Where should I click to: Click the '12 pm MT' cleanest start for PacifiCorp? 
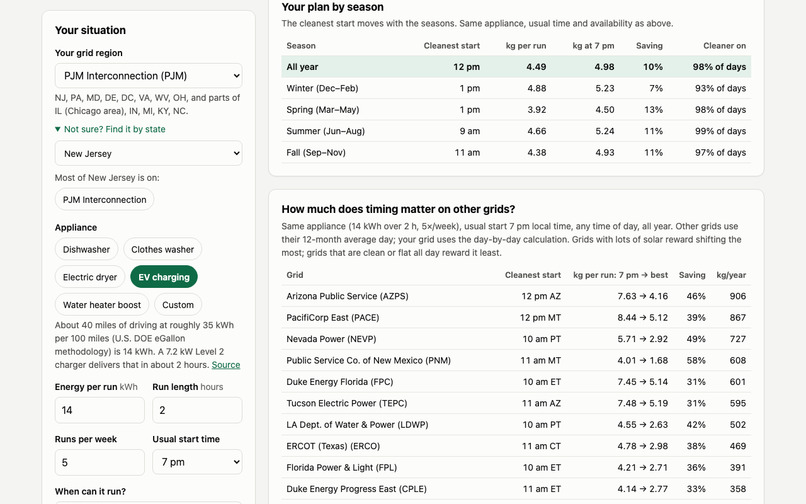coord(540,318)
